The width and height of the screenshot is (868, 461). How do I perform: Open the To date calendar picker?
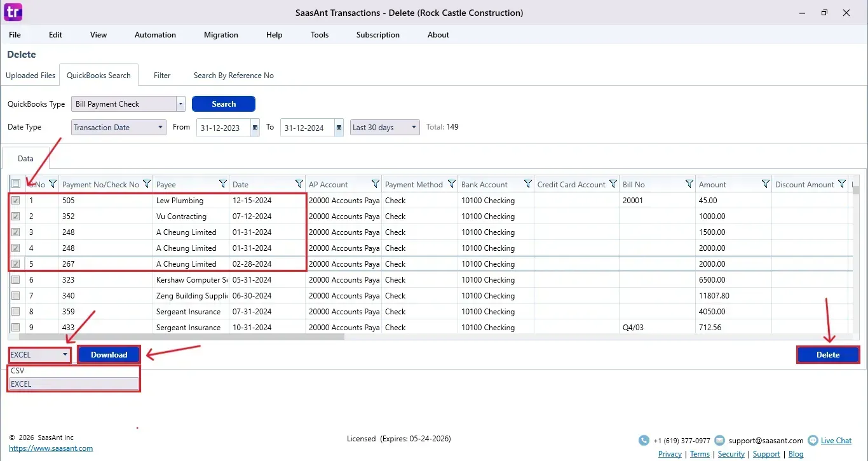pos(339,128)
